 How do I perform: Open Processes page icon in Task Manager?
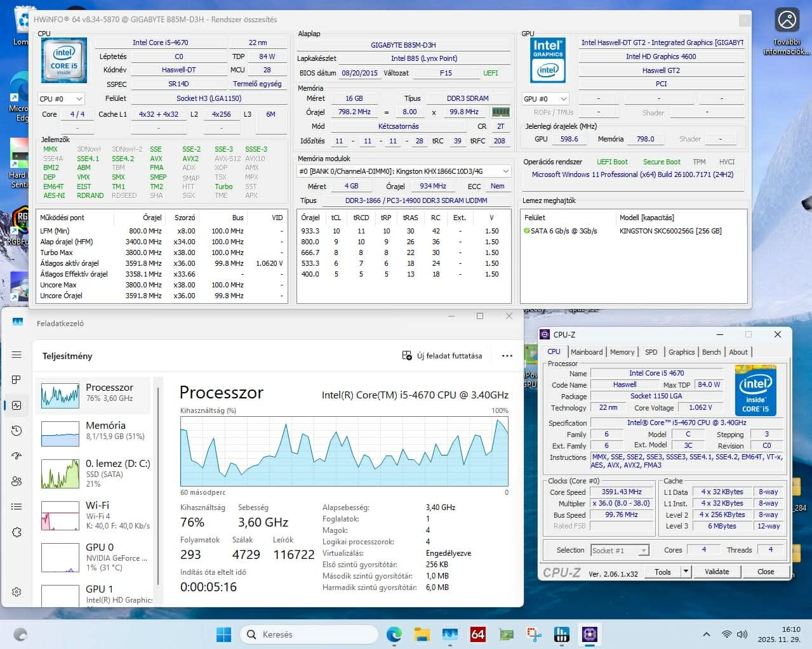pyautogui.click(x=17, y=379)
